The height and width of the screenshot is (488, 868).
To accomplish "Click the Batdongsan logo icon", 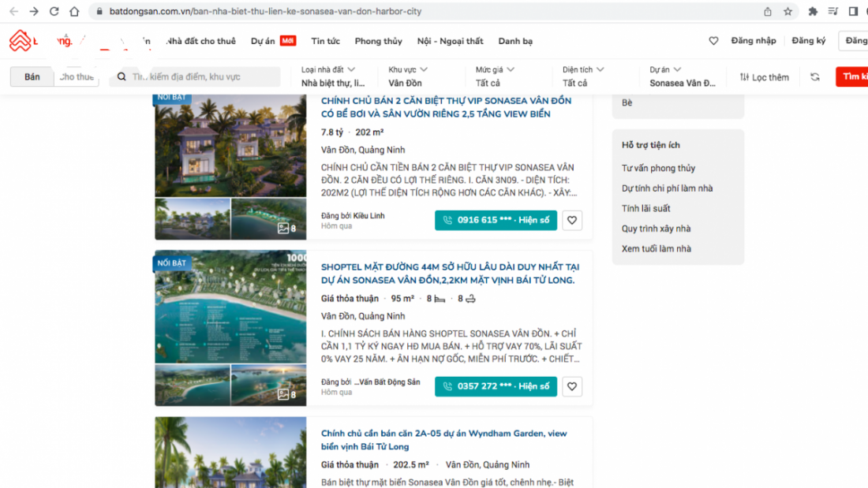I will click(21, 40).
